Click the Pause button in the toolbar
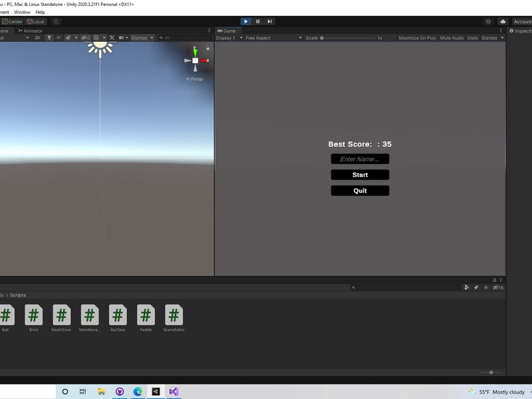The image size is (532, 399). [x=258, y=21]
